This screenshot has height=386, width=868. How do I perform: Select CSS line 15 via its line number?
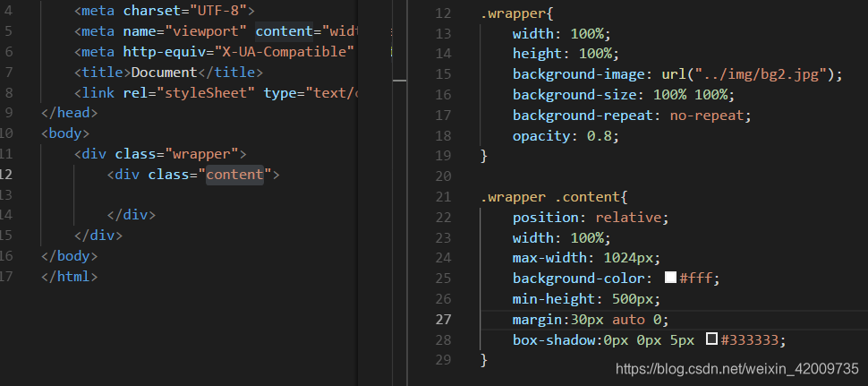click(444, 74)
